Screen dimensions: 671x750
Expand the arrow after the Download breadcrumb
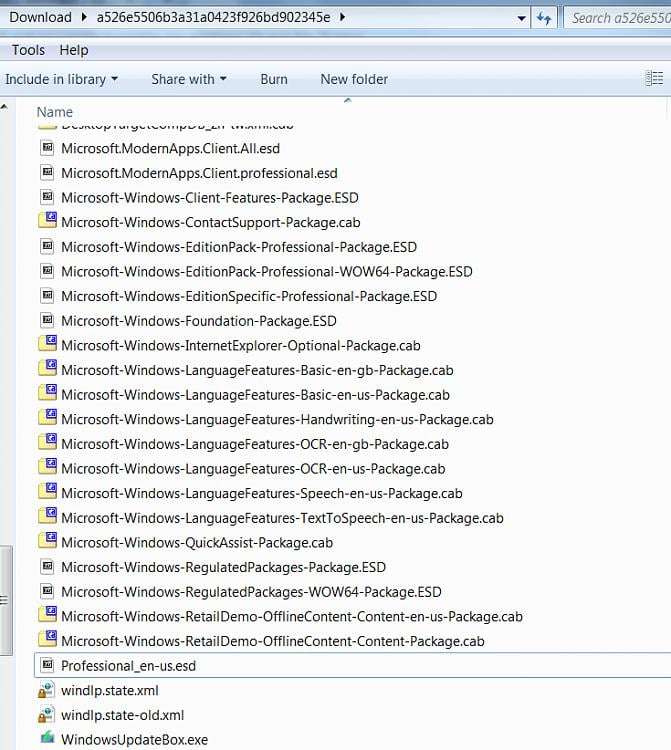point(84,17)
